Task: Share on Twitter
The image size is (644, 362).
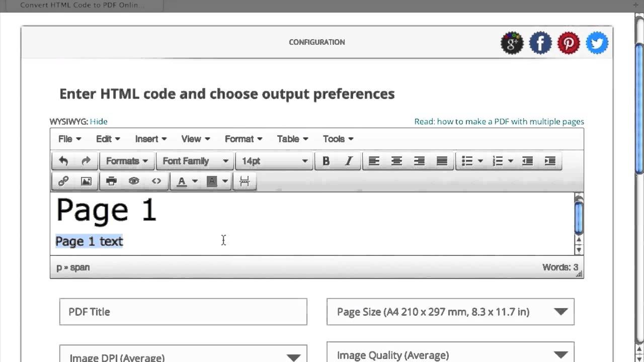Action: (x=597, y=43)
